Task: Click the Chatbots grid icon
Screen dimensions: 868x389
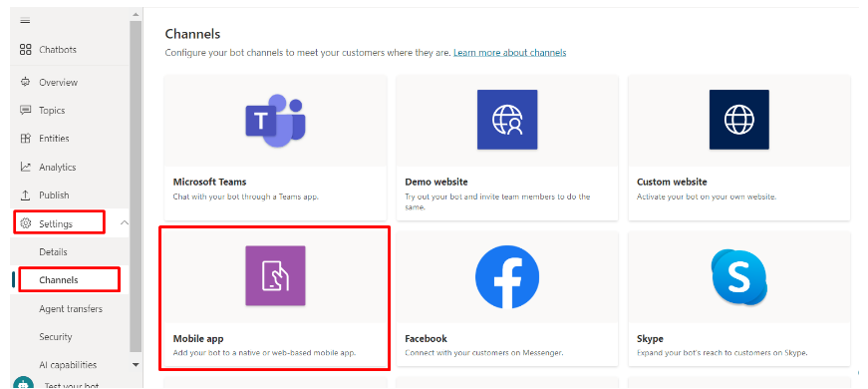Action: tap(26, 49)
